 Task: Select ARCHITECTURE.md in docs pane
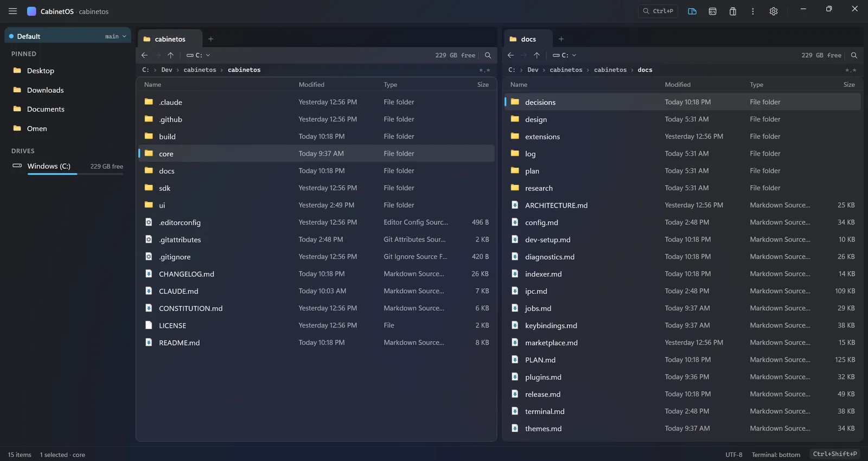pos(682,205)
